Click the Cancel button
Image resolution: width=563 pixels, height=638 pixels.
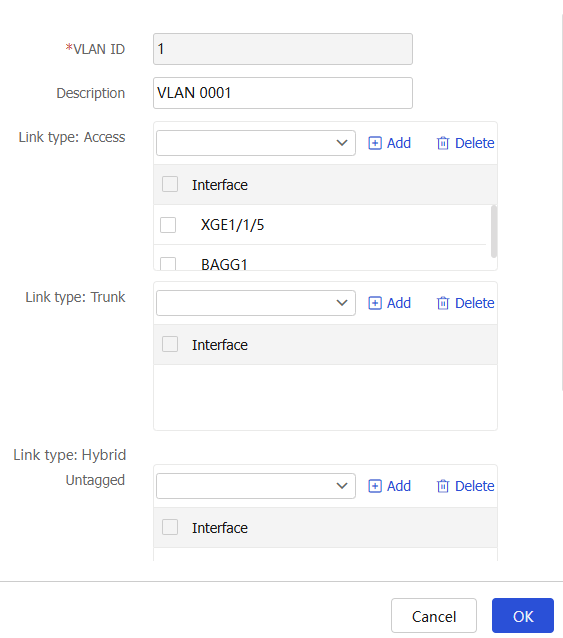(x=434, y=616)
